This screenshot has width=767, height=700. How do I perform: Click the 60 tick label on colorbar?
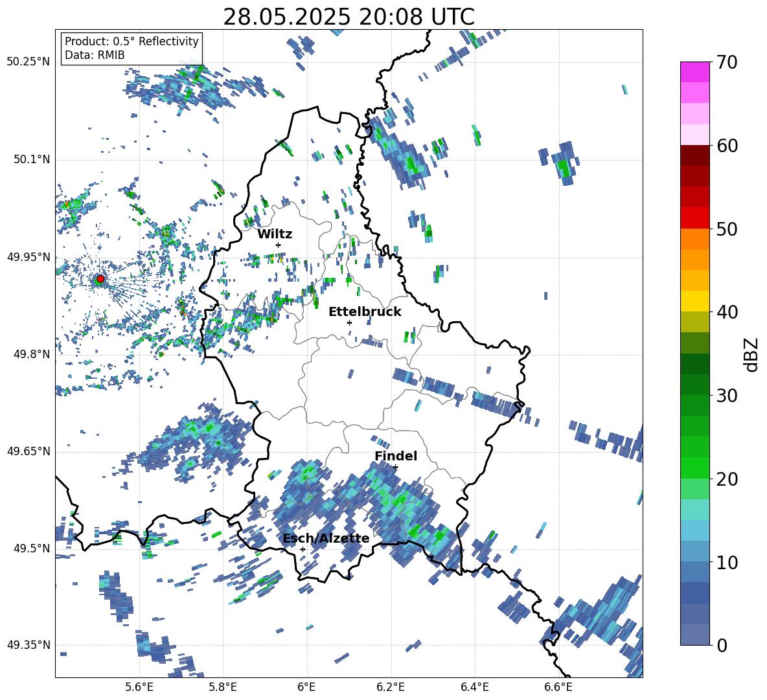[727, 146]
